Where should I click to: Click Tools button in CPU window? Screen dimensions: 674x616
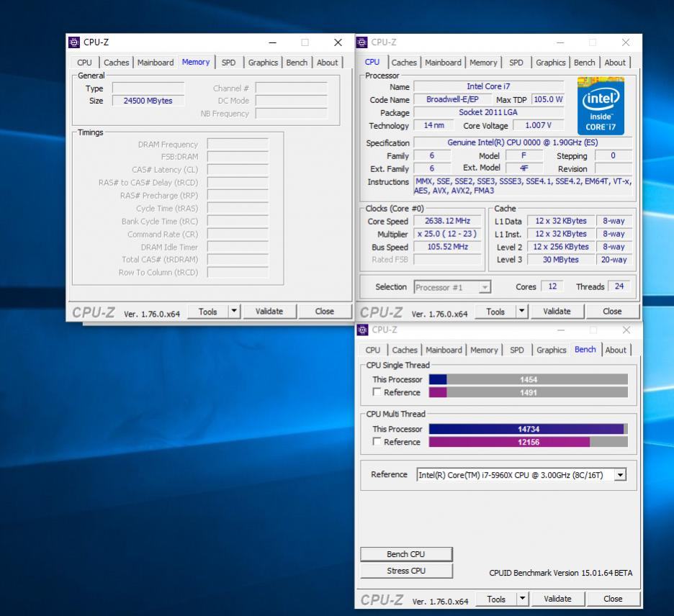495,311
